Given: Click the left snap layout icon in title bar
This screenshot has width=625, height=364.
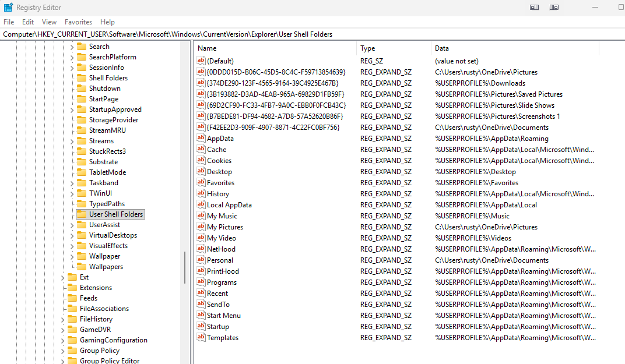Looking at the screenshot, I should point(535,7).
